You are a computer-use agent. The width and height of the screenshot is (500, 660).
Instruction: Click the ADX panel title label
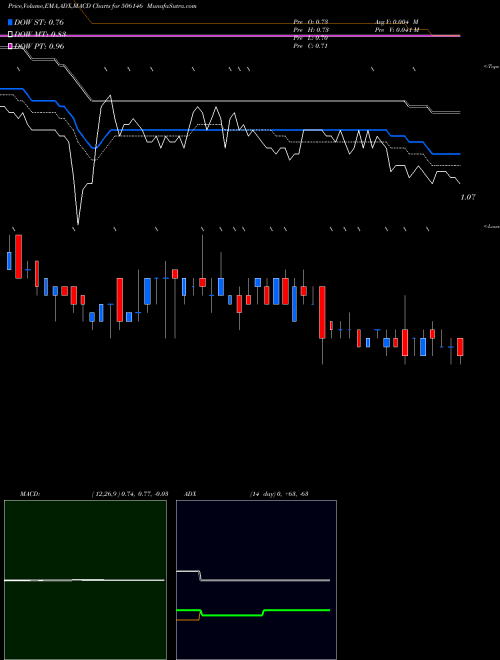[190, 494]
